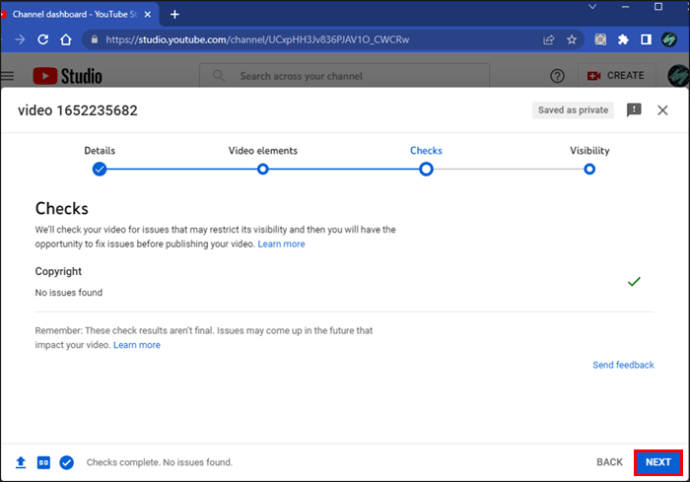Focus the Search across your channel field
The width and height of the screenshot is (690, 482).
344,76
